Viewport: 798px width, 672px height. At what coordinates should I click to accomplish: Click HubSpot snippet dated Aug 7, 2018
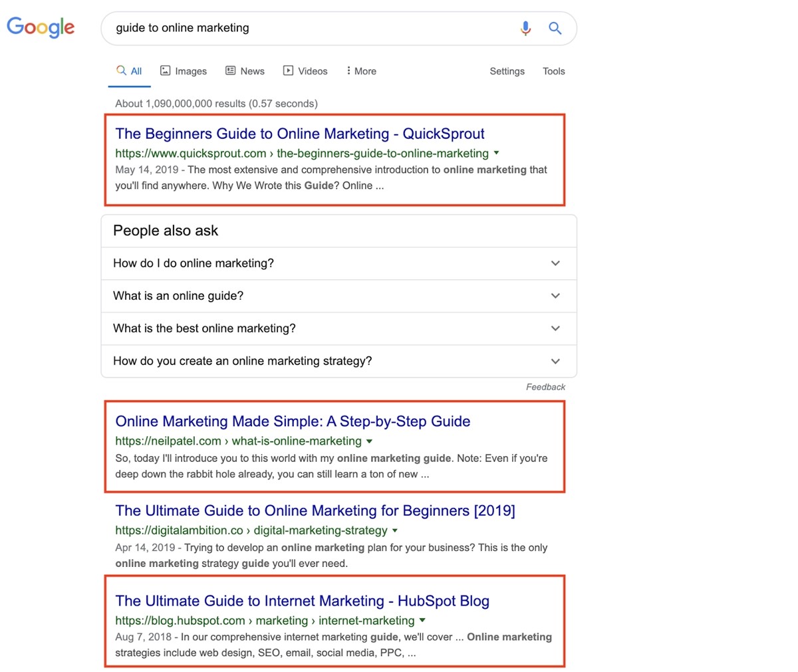[x=333, y=645]
